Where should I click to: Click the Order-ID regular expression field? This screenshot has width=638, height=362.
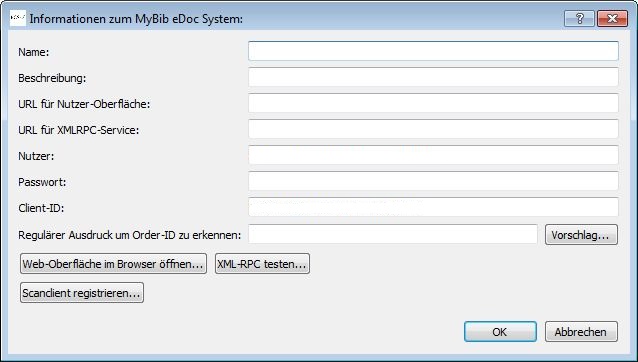click(x=393, y=235)
